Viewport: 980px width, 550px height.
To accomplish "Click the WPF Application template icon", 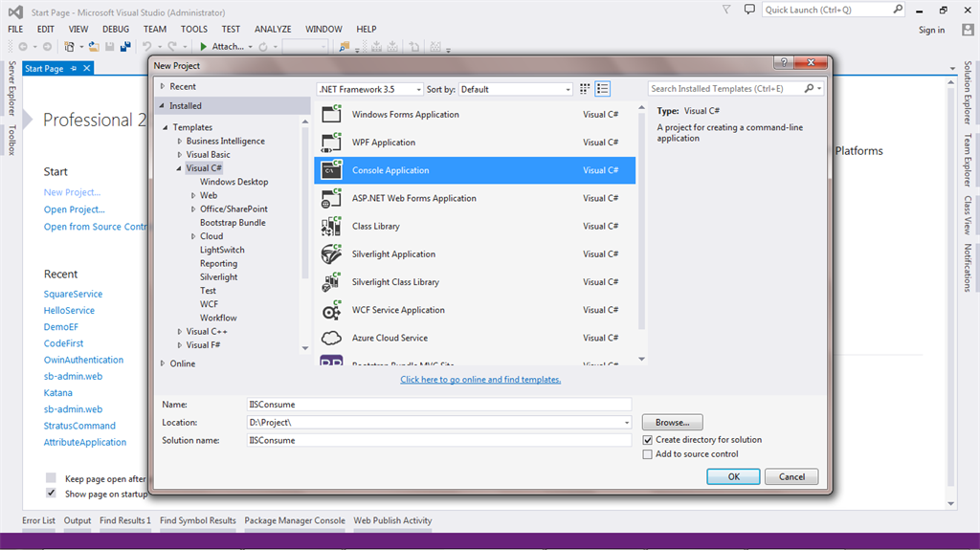I will [x=331, y=143].
